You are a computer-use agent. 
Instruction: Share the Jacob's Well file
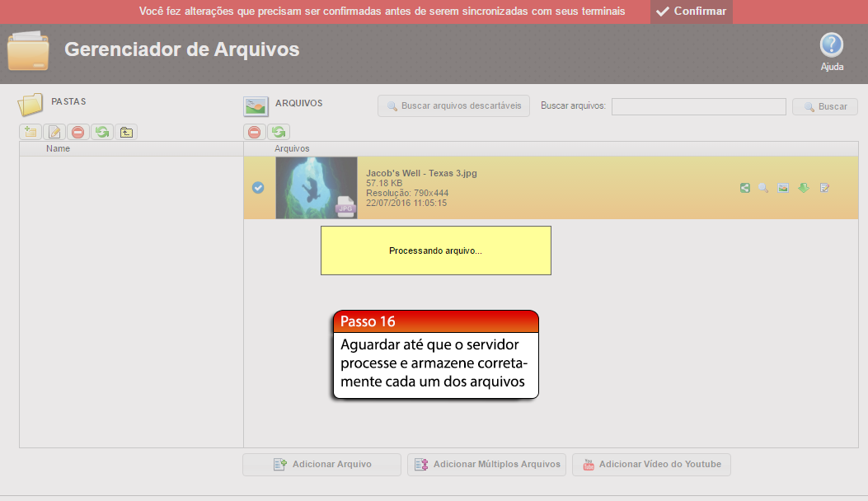745,188
